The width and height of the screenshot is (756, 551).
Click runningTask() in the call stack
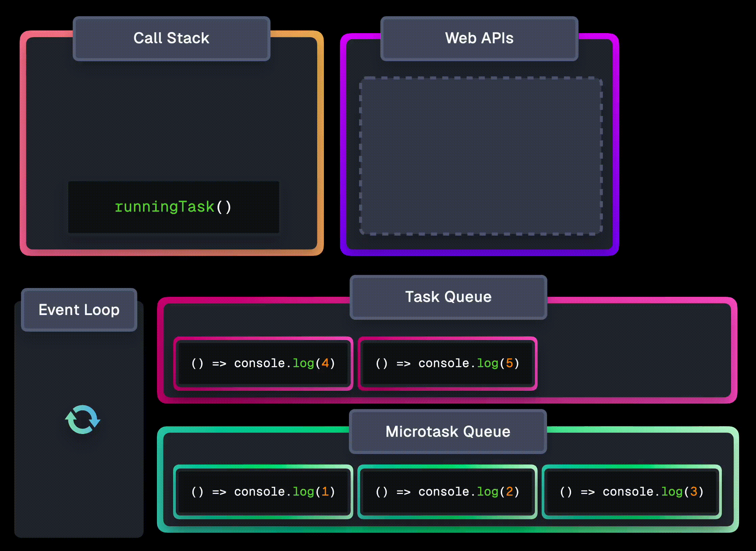pyautogui.click(x=173, y=207)
